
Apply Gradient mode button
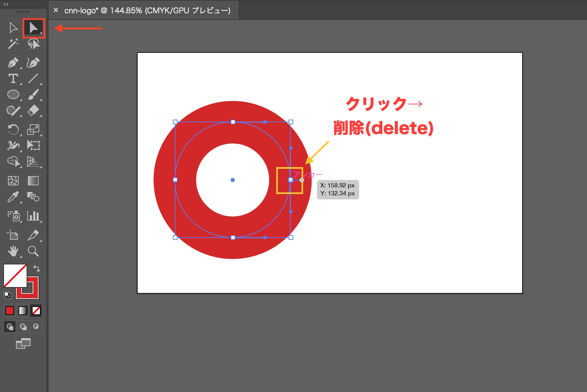pyautogui.click(x=23, y=311)
